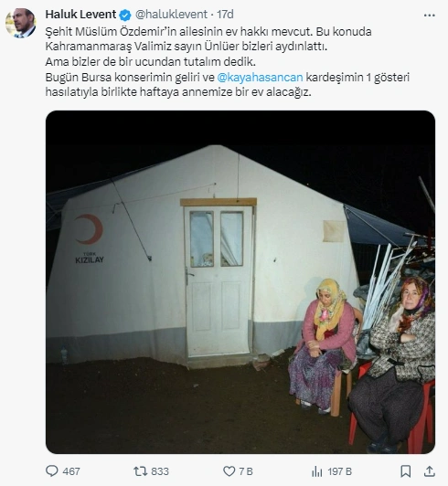Visit the @haluklevent handle
This screenshot has height=486, width=448.
click(171, 15)
